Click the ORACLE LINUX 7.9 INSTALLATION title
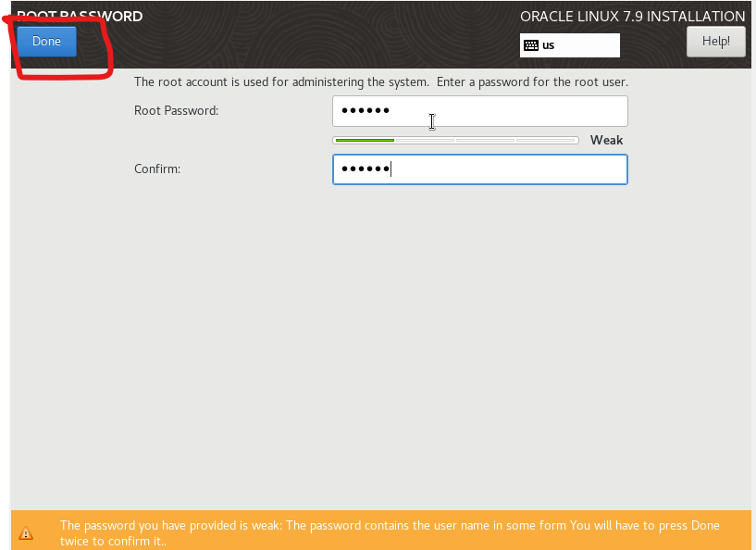This screenshot has width=756, height=550. click(632, 17)
